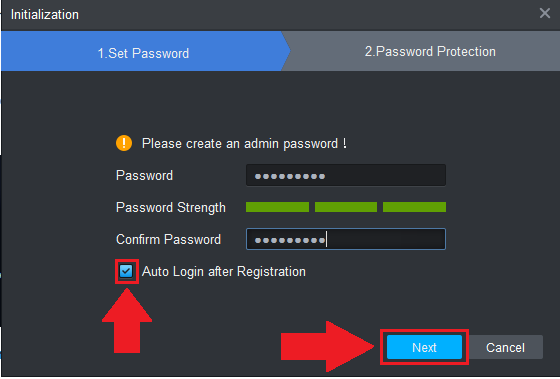Click the last green password strength bar

[x=414, y=207]
